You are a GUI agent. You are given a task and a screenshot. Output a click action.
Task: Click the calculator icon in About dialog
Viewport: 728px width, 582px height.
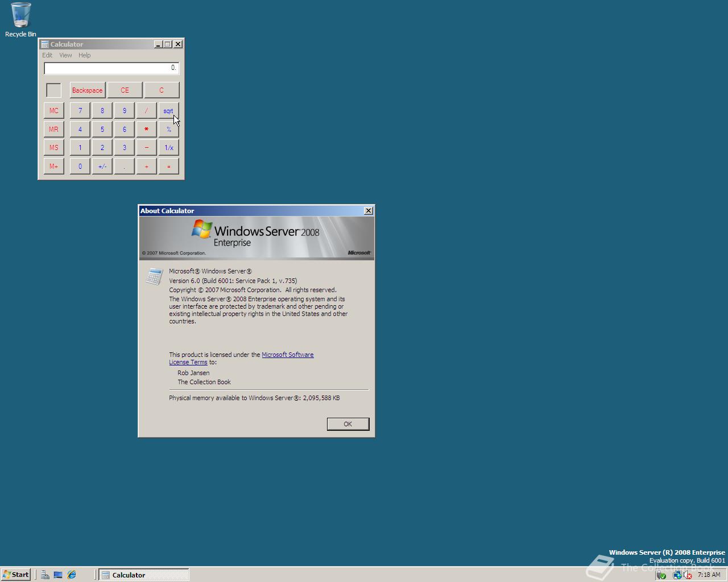tap(154, 276)
